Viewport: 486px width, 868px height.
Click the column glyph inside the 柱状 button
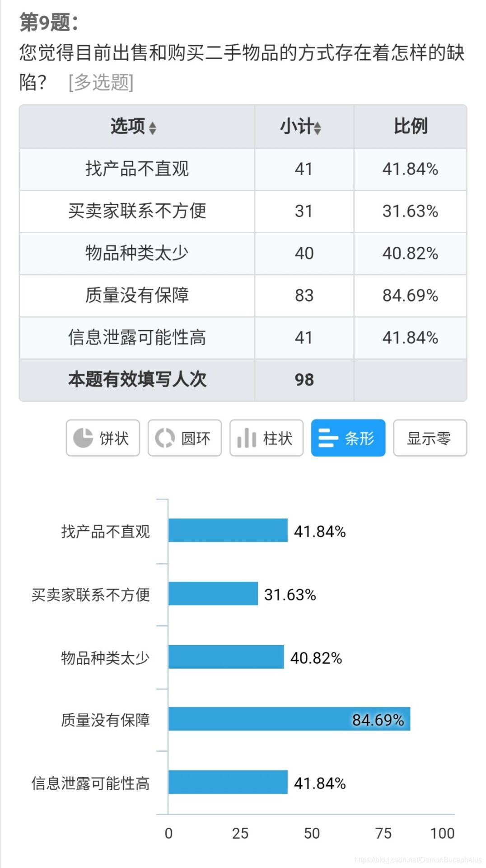click(245, 438)
